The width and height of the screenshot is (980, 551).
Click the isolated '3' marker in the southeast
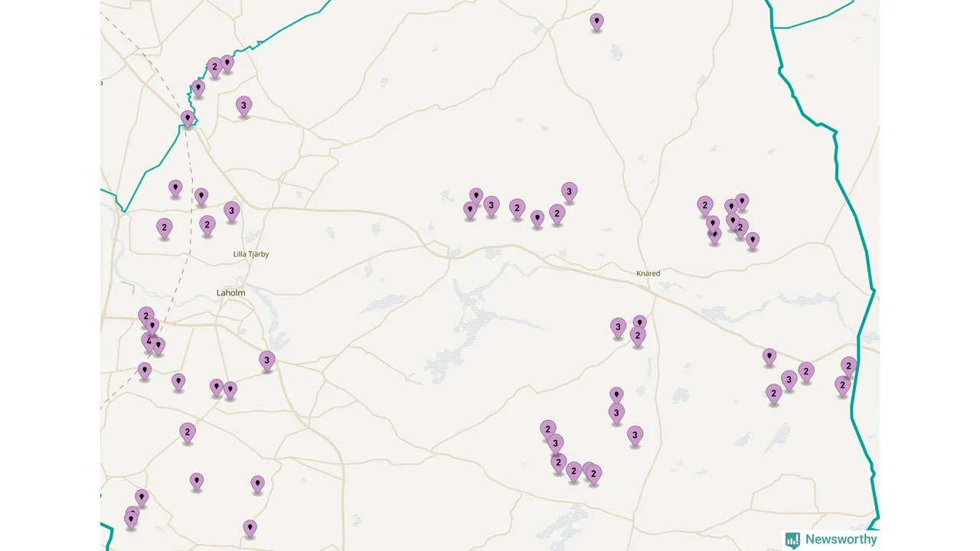coord(635,435)
